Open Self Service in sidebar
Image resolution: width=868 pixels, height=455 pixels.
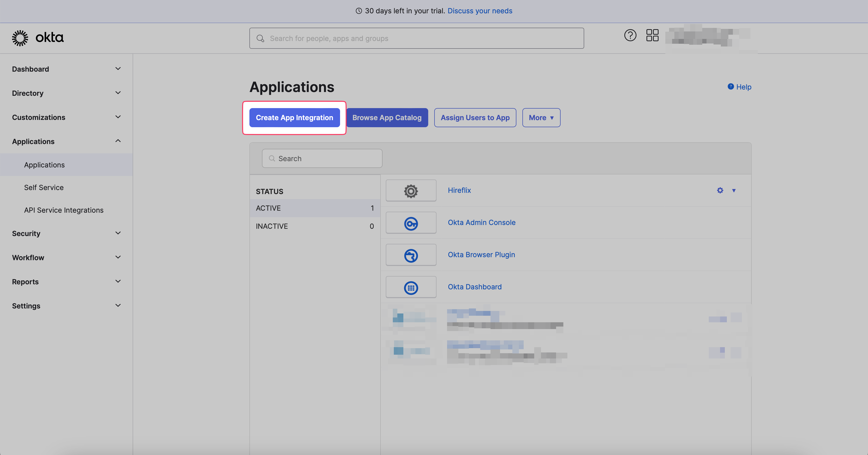click(x=66, y=188)
